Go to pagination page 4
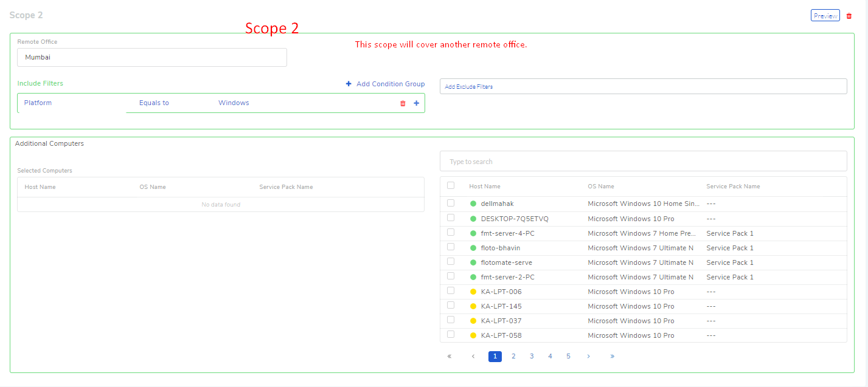The width and height of the screenshot is (868, 387). pyautogui.click(x=550, y=357)
